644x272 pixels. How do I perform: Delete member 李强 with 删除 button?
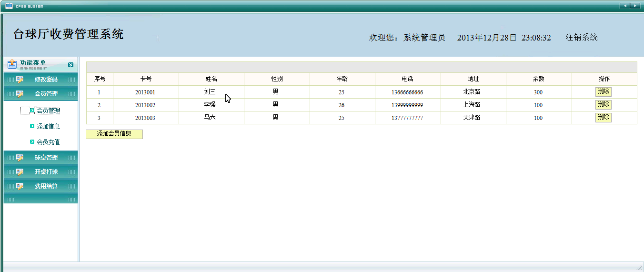click(604, 105)
